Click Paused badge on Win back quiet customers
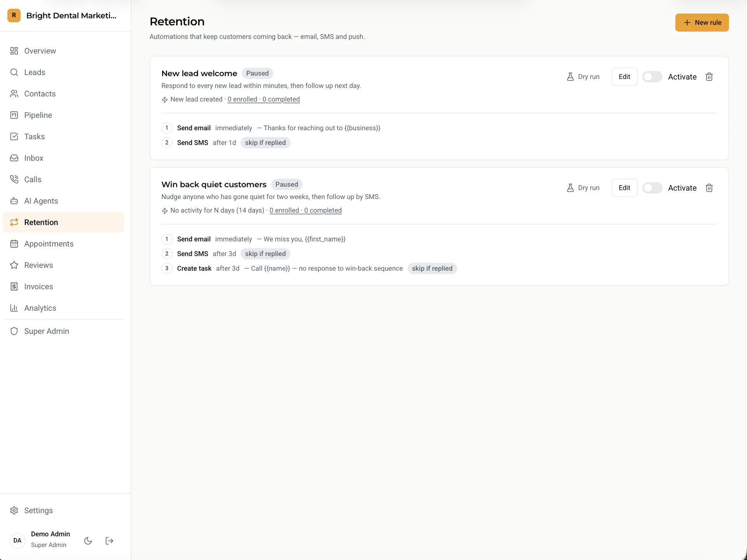This screenshot has height=560, width=747. click(x=287, y=184)
